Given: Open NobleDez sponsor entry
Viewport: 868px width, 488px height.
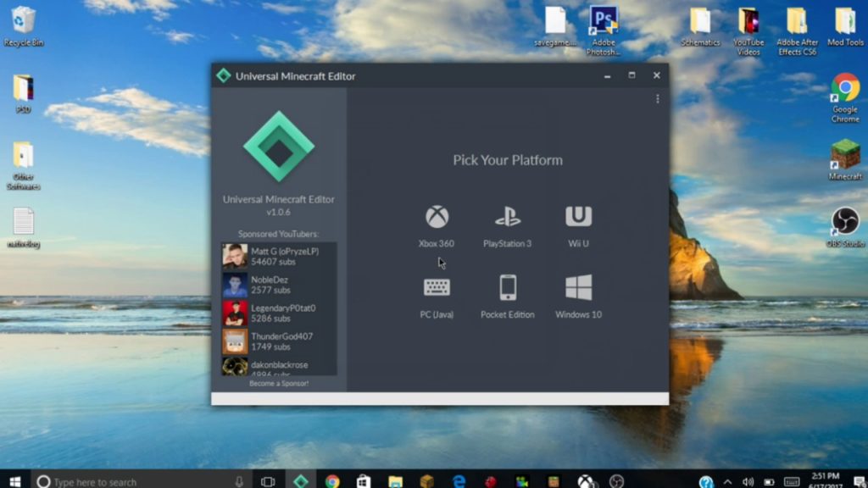Looking at the screenshot, I should pos(279,285).
